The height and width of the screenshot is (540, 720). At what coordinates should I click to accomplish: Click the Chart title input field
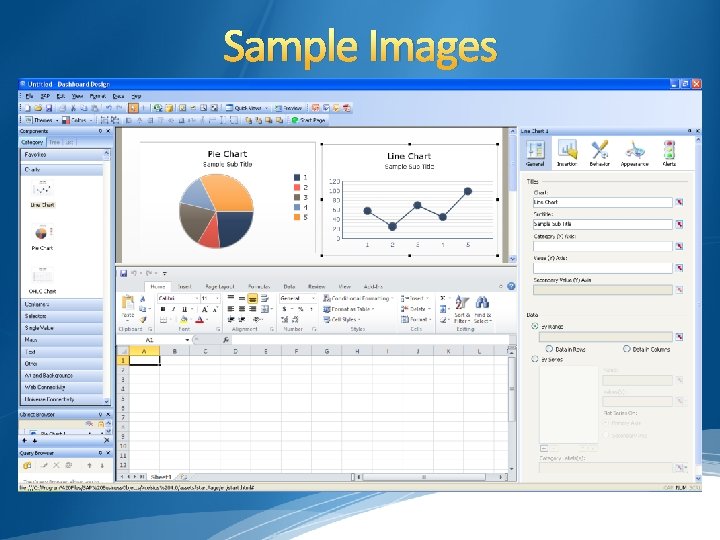tap(602, 202)
